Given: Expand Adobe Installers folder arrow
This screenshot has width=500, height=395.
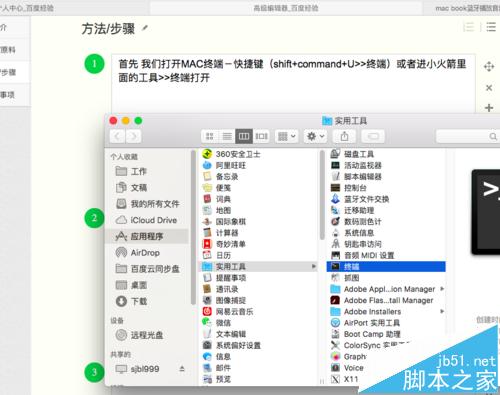Looking at the screenshot, I should tap(442, 311).
